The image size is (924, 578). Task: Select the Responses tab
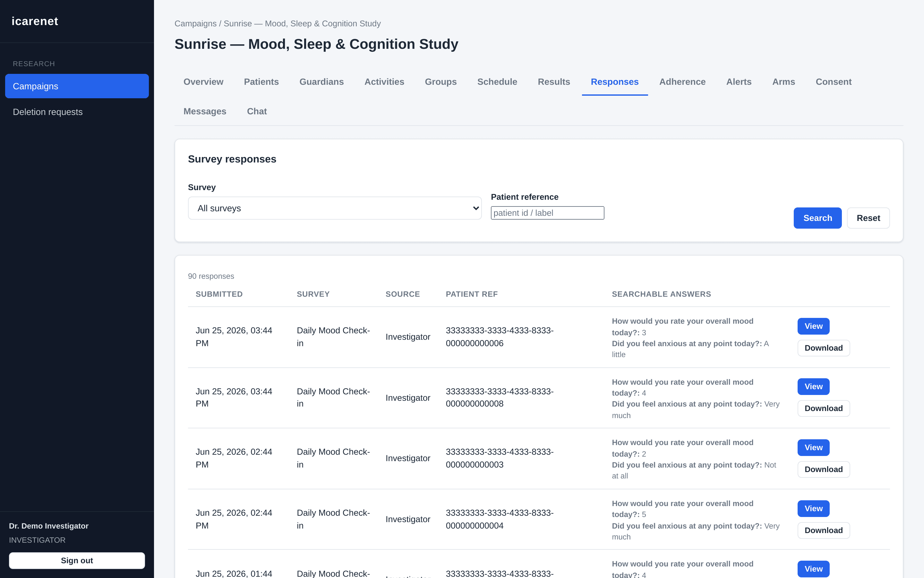[614, 82]
